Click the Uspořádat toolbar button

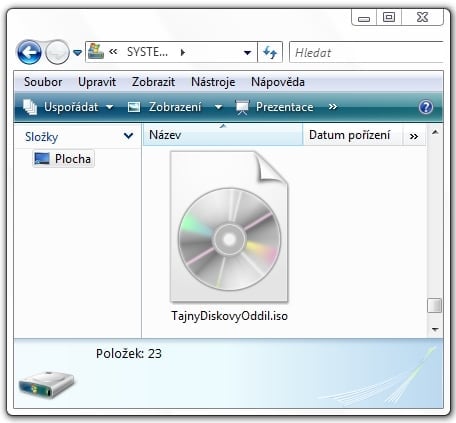coord(68,107)
